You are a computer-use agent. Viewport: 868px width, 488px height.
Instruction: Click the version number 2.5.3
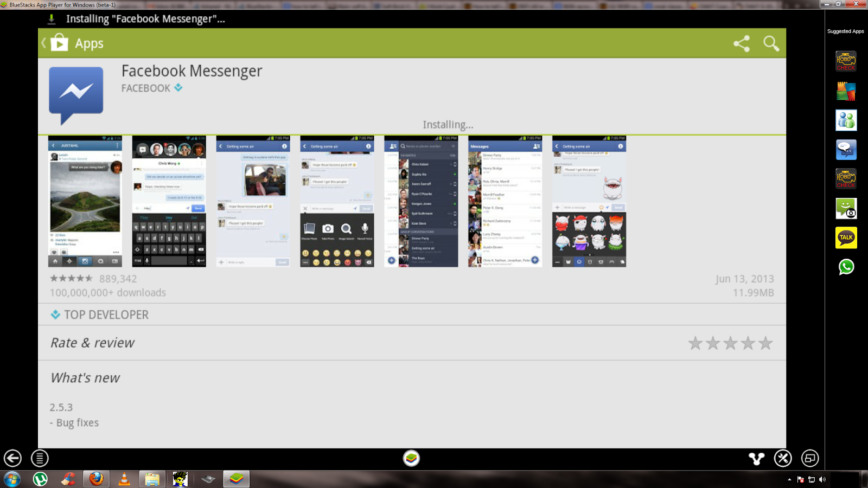[x=61, y=407]
